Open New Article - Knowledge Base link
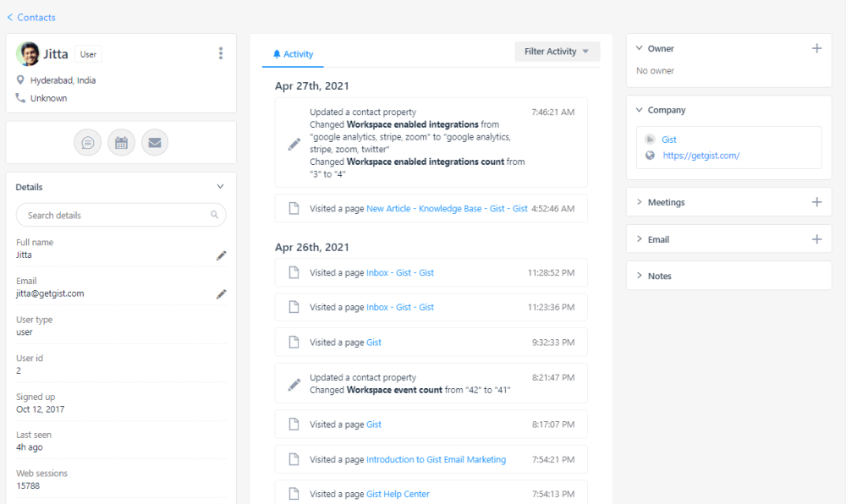 click(x=447, y=209)
